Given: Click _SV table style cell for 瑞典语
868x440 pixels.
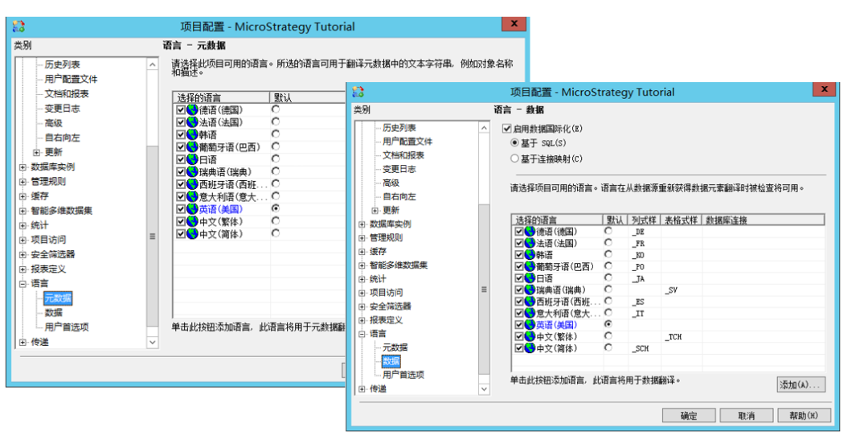Looking at the screenshot, I should pyautogui.click(x=682, y=290).
